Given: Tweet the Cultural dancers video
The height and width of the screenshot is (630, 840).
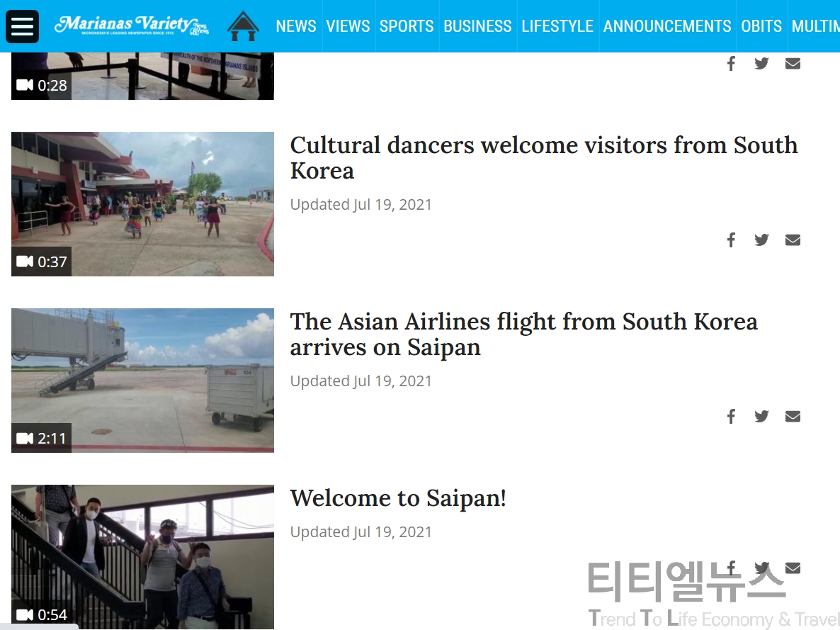Looking at the screenshot, I should pos(761,240).
